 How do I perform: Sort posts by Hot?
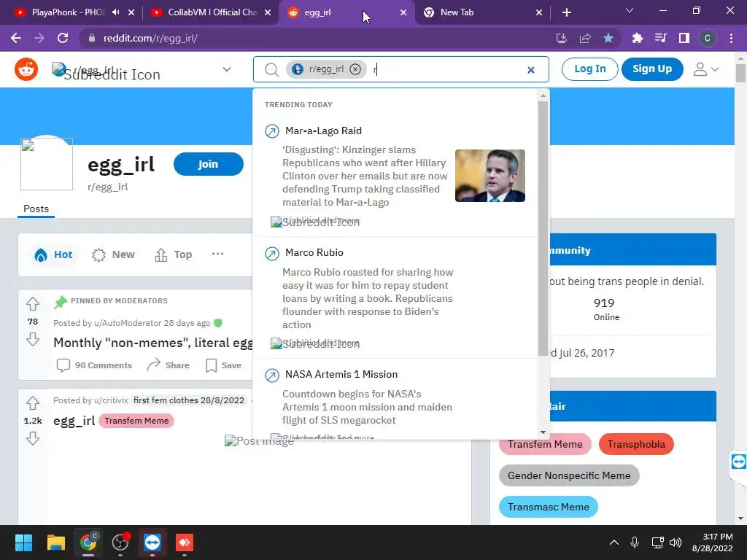coord(53,254)
